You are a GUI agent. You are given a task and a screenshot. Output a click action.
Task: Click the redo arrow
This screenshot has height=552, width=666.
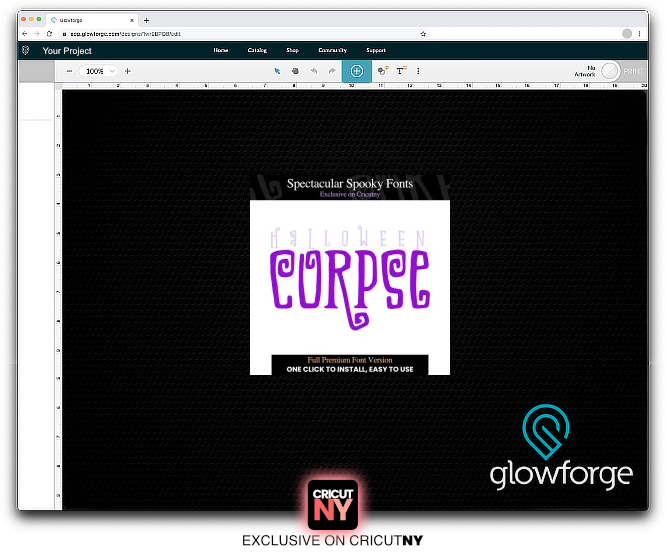pos(332,71)
